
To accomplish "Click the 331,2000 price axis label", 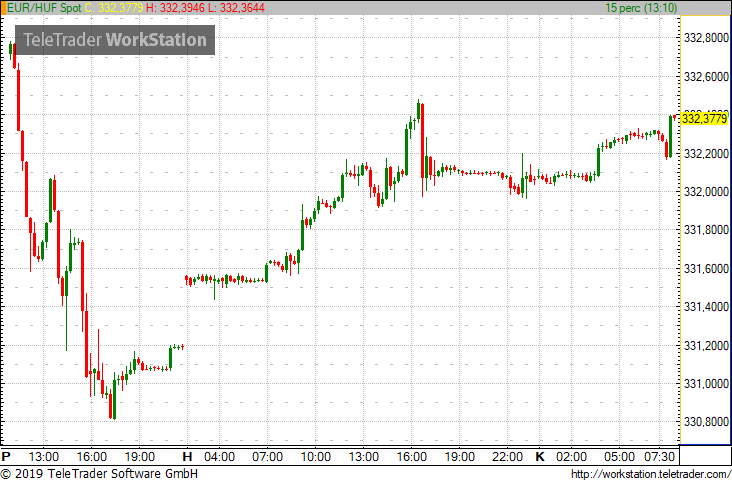I will 706,345.
